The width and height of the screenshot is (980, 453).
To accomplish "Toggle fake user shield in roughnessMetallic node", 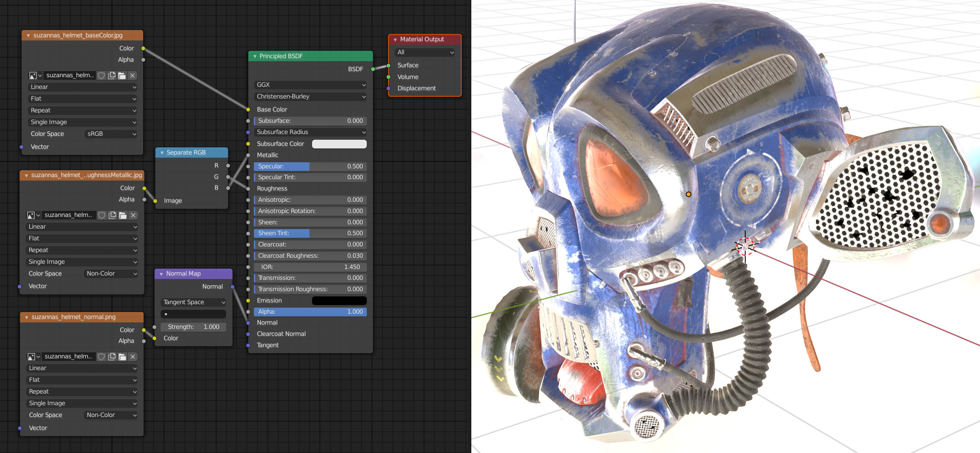I will 102,215.
